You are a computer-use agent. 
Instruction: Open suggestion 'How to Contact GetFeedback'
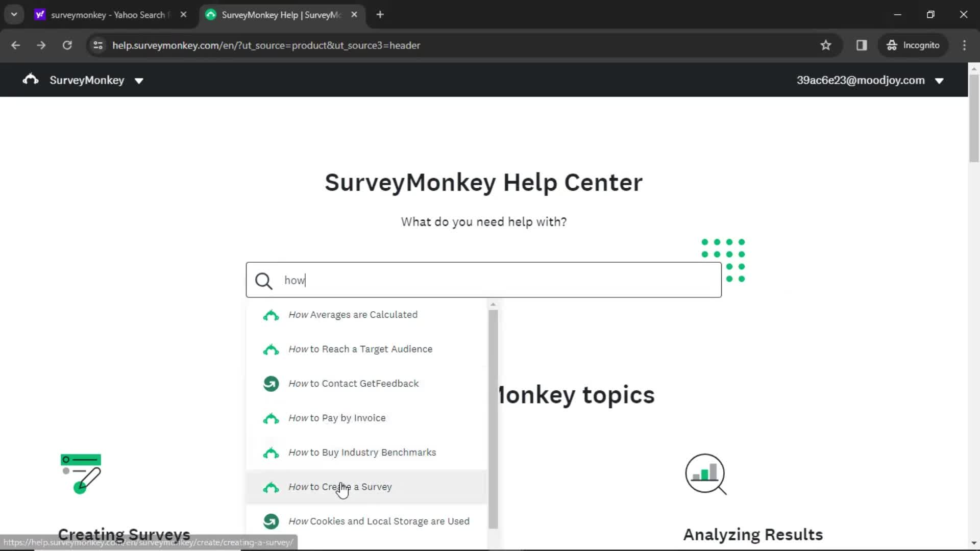coord(366,384)
